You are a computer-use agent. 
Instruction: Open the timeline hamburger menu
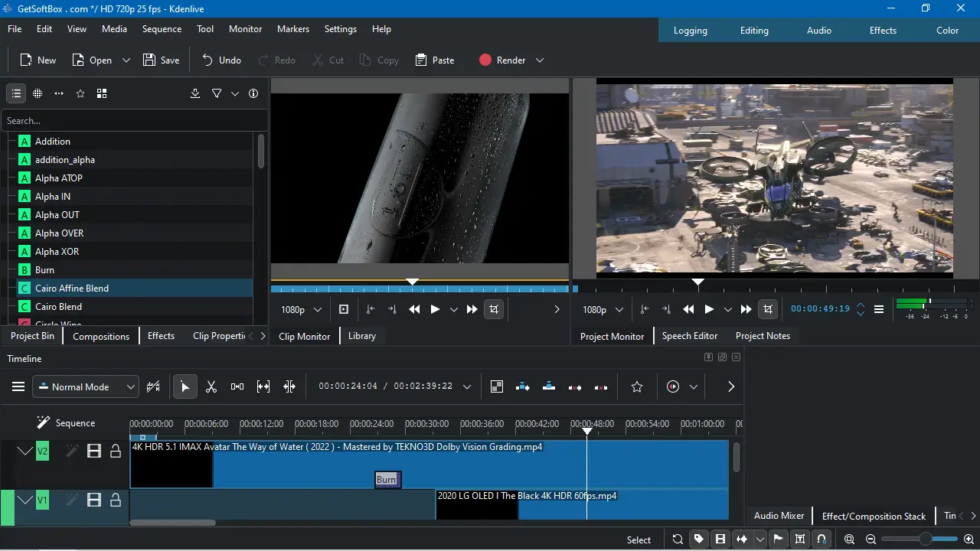(x=18, y=386)
